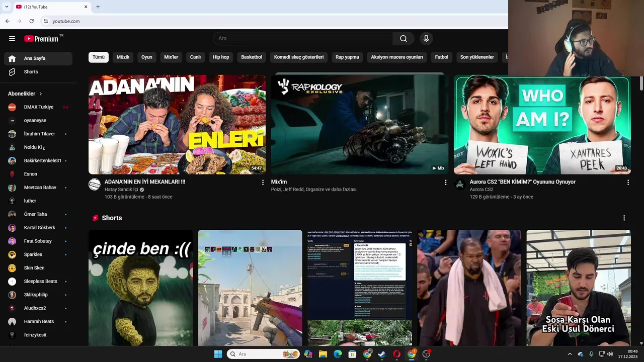Open Sosa Karşı Olan Eski Usul Dönerci short

pos(579,288)
